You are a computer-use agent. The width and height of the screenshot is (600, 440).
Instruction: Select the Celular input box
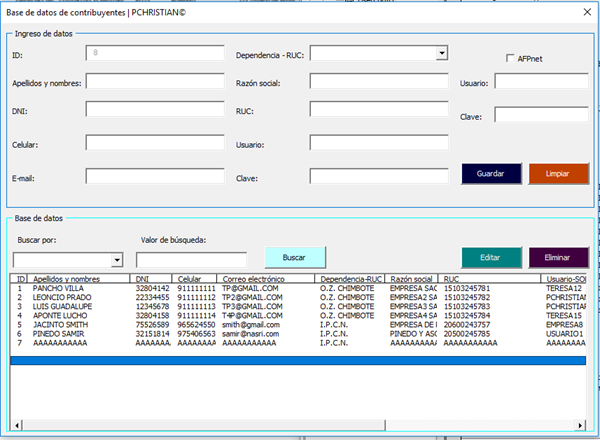click(x=154, y=144)
